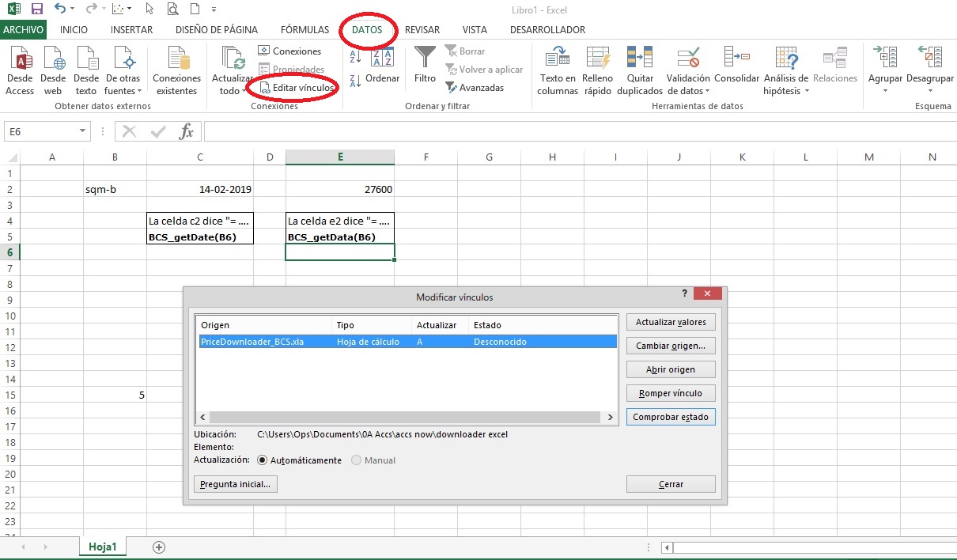Expand the Name Box dropdown arrow
The width and height of the screenshot is (957, 560).
pyautogui.click(x=83, y=131)
